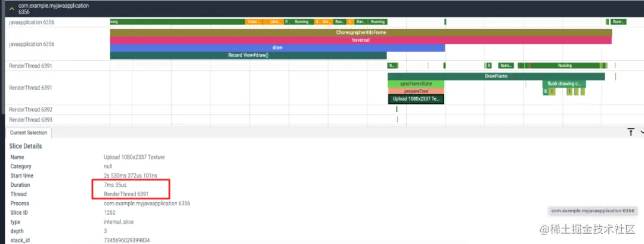This screenshot has height=244, width=644.
Task: Click the RenderThread 6392 track label
Action: click(x=30, y=110)
